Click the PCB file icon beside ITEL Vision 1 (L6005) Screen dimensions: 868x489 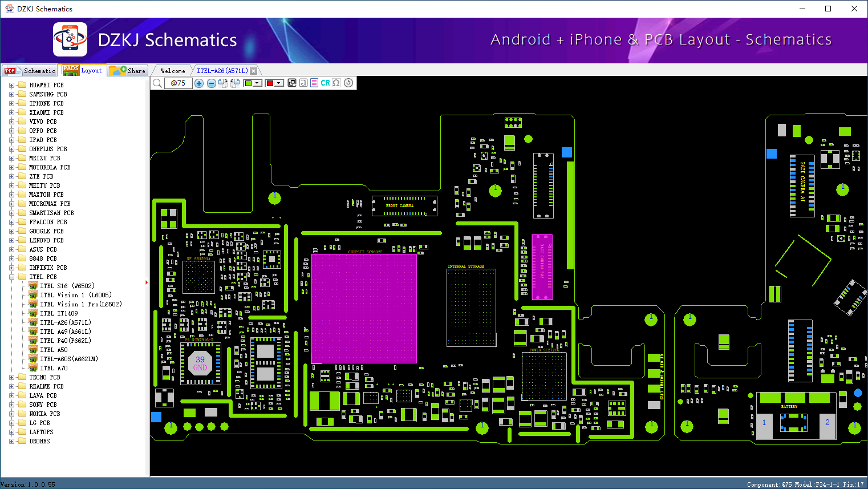click(x=33, y=295)
